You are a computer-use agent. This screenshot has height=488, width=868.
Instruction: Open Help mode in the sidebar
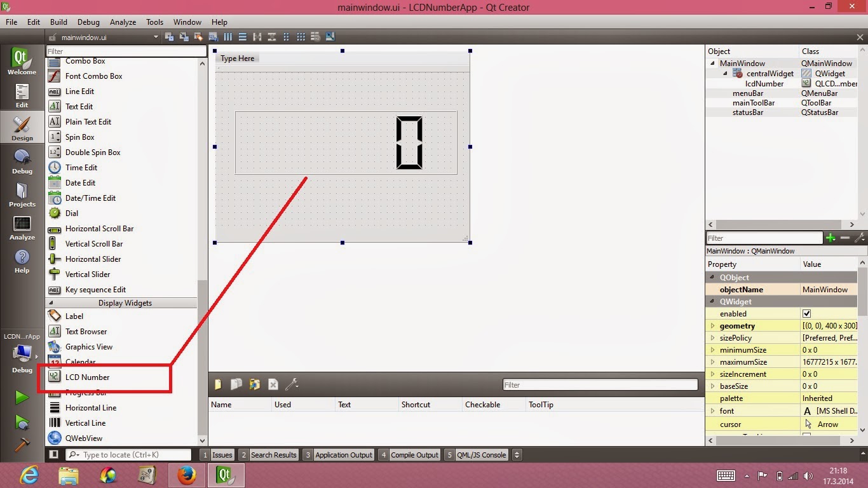(x=22, y=261)
